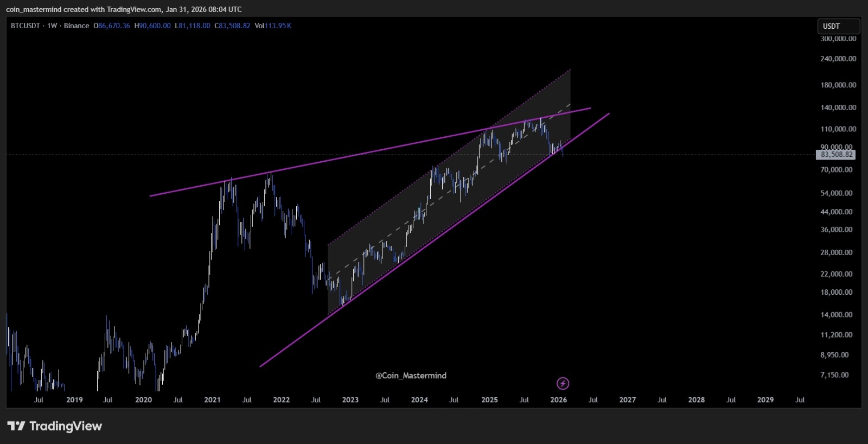Image resolution: width=868 pixels, height=444 pixels.
Task: Click the volume value 113.95K
Action: pyautogui.click(x=278, y=26)
